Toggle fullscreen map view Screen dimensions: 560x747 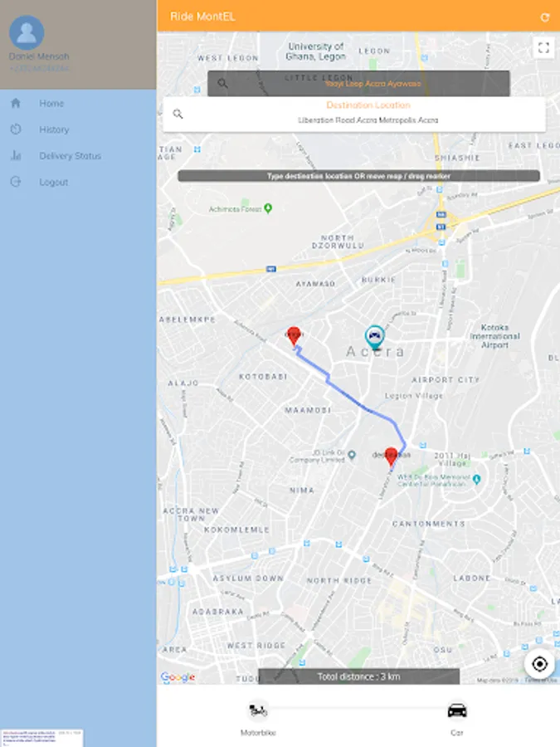[543, 47]
